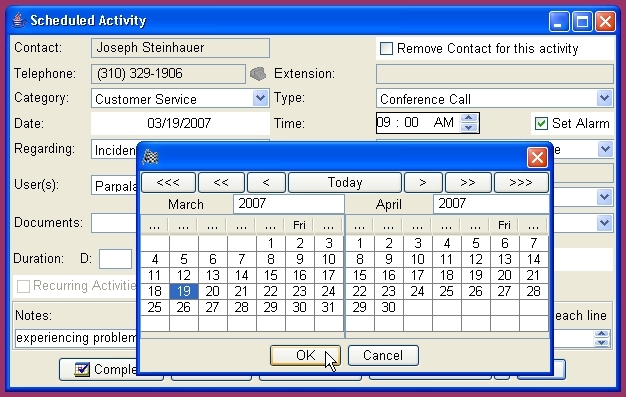Click the Telephone field (310) 329-1906
Screen dimensions: 626x397
[168, 74]
